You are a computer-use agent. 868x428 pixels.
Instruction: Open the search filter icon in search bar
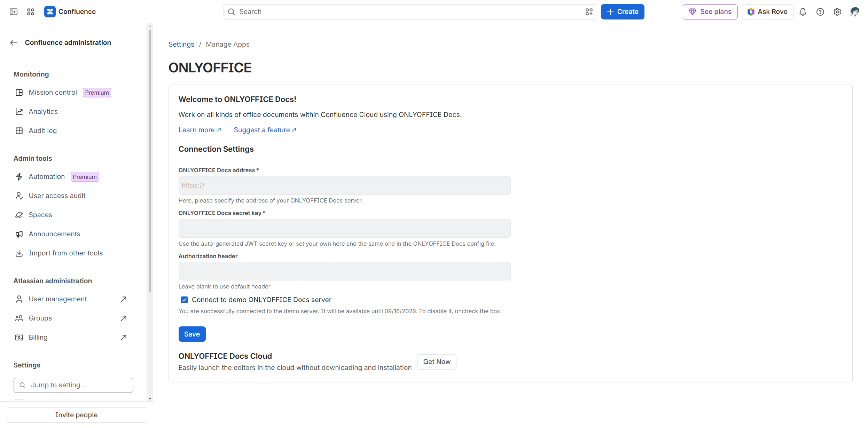pyautogui.click(x=589, y=12)
